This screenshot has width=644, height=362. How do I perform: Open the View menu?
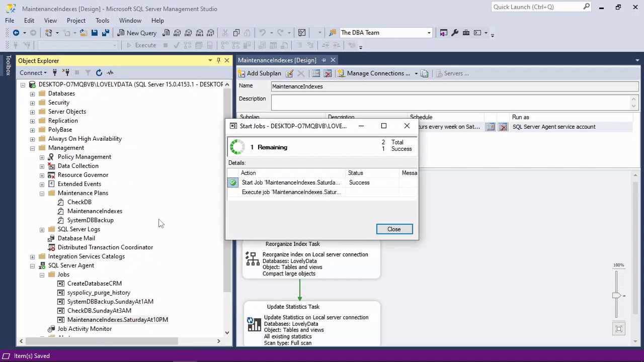[x=50, y=21]
